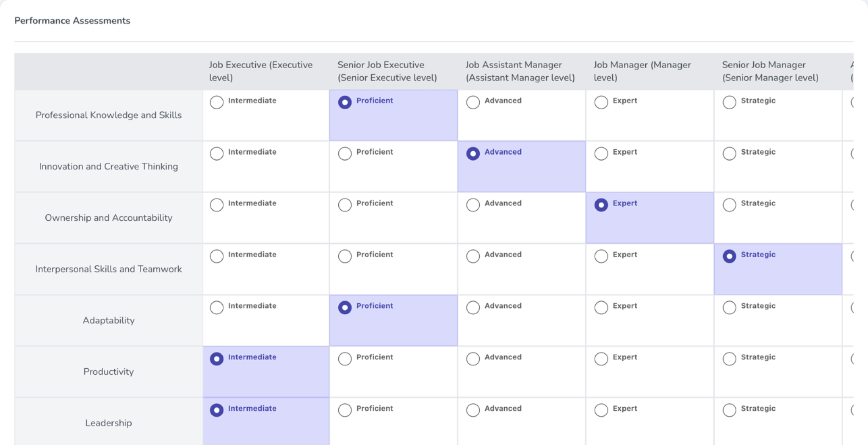868x445 pixels.
Task: Set Productivity to Strategic
Action: (729, 359)
